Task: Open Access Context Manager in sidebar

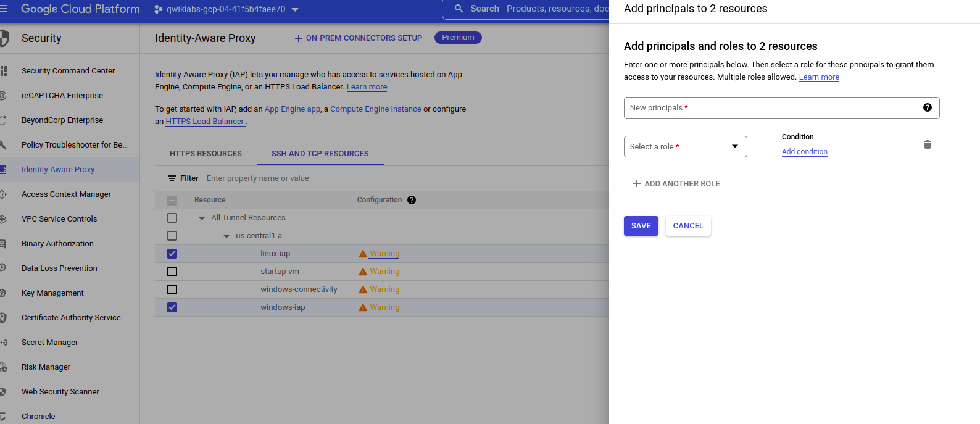Action: click(x=66, y=194)
